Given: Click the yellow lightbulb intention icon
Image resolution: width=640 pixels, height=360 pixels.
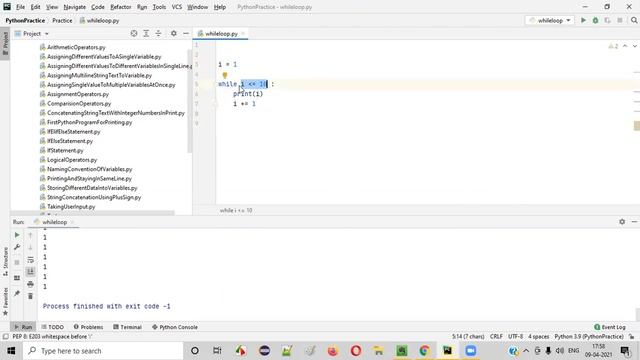Looking at the screenshot, I should click(225, 75).
